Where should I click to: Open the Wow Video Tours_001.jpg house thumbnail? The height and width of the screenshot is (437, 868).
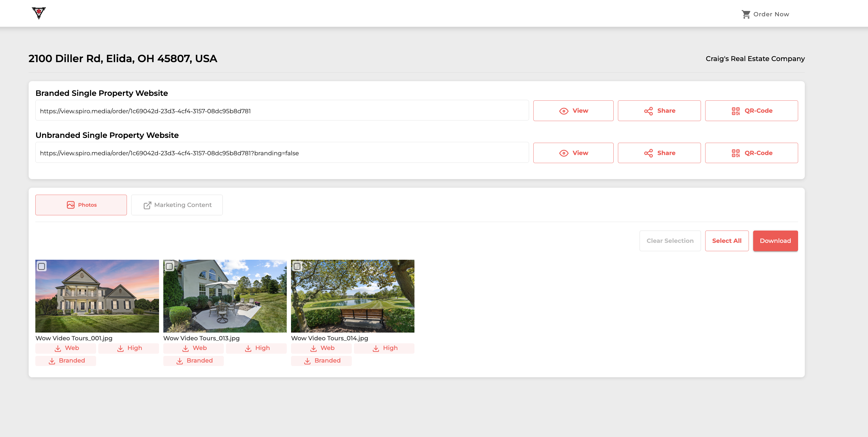[x=97, y=296]
